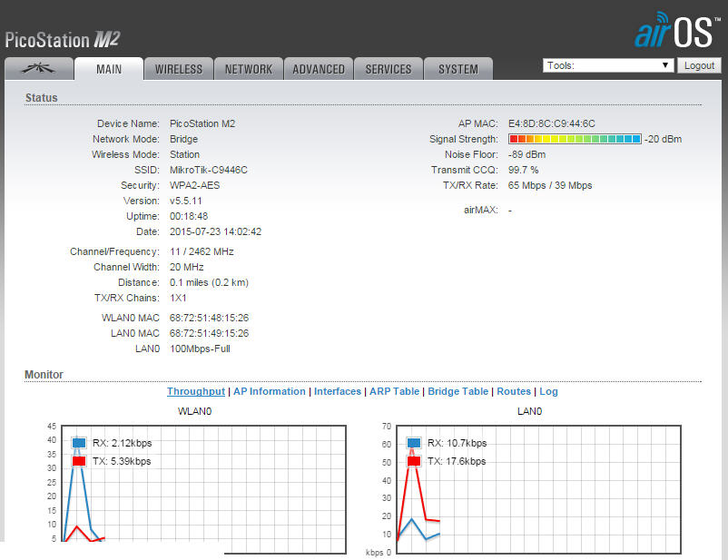Click the Date value 2015-07-23 14:02:42
The width and height of the screenshot is (728, 560).
[x=215, y=231]
